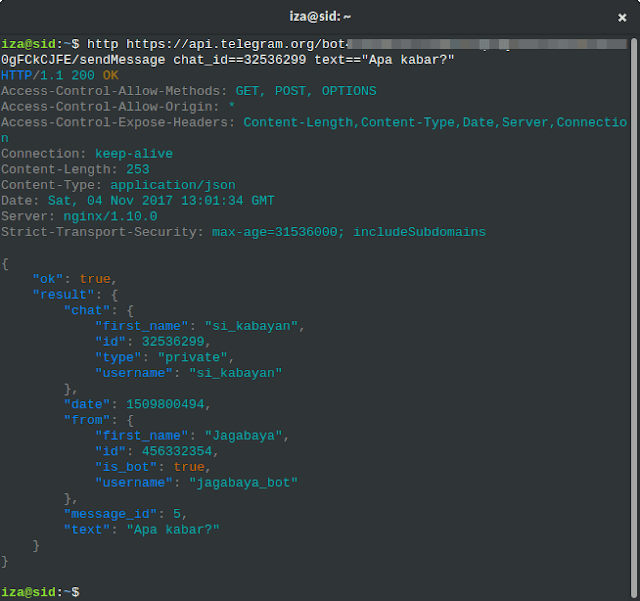Click from id value 456332354
This screenshot has height=601, width=640.
click(x=177, y=452)
